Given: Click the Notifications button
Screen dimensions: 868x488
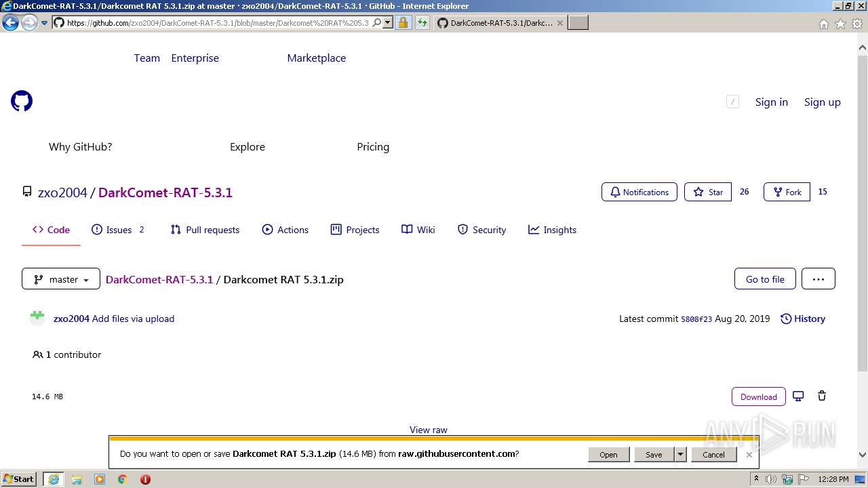Looking at the screenshot, I should [x=639, y=192].
